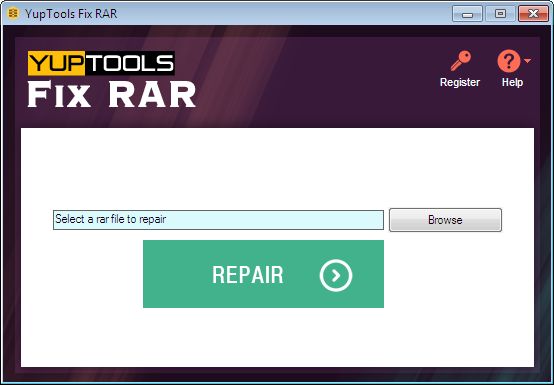Click the Fix RAR heading text

112,94
